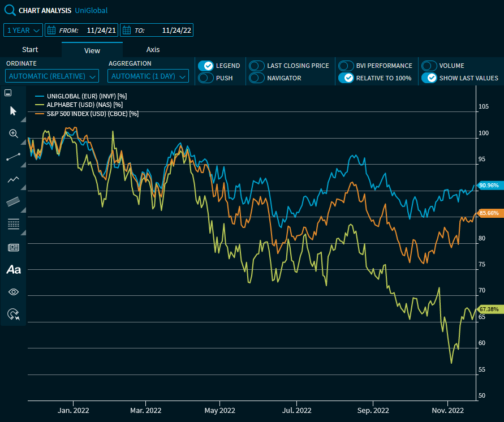Click the magnet snap tool icon
This screenshot has height=422, width=504.
tap(14, 315)
